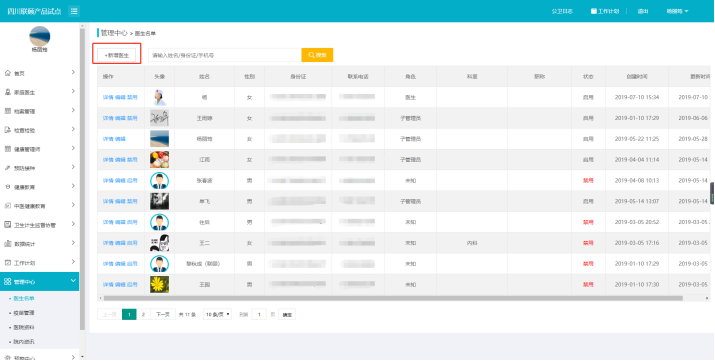Click 禁用 for the 单飞 row

coord(132,201)
